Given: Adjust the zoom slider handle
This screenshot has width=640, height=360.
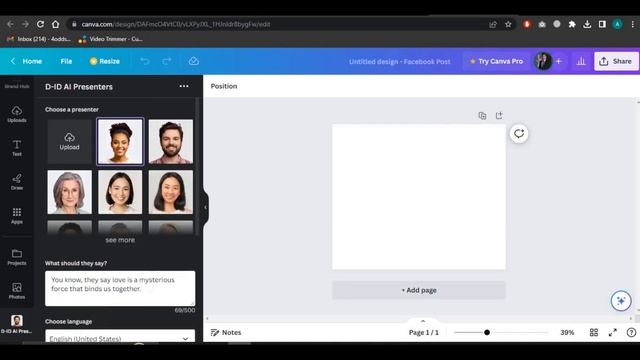Looking at the screenshot, I should click(487, 333).
